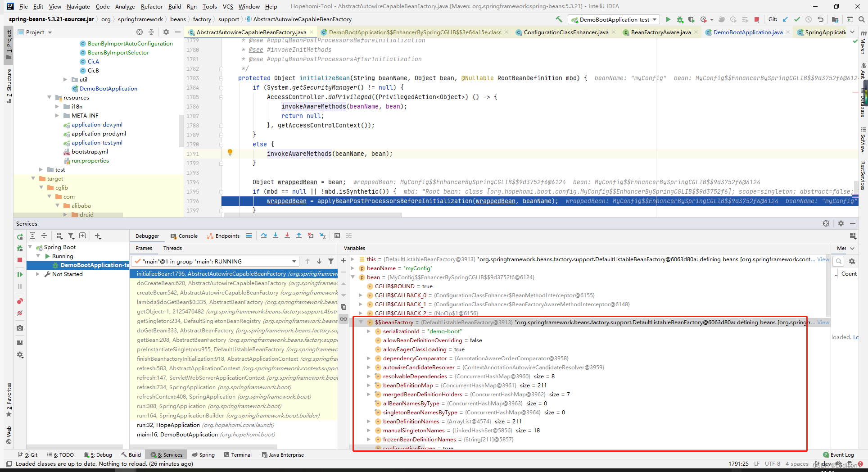Expand the CGLIB$CALLBACK_0 variable
The height and width of the screenshot is (472, 868).
coord(361,295)
